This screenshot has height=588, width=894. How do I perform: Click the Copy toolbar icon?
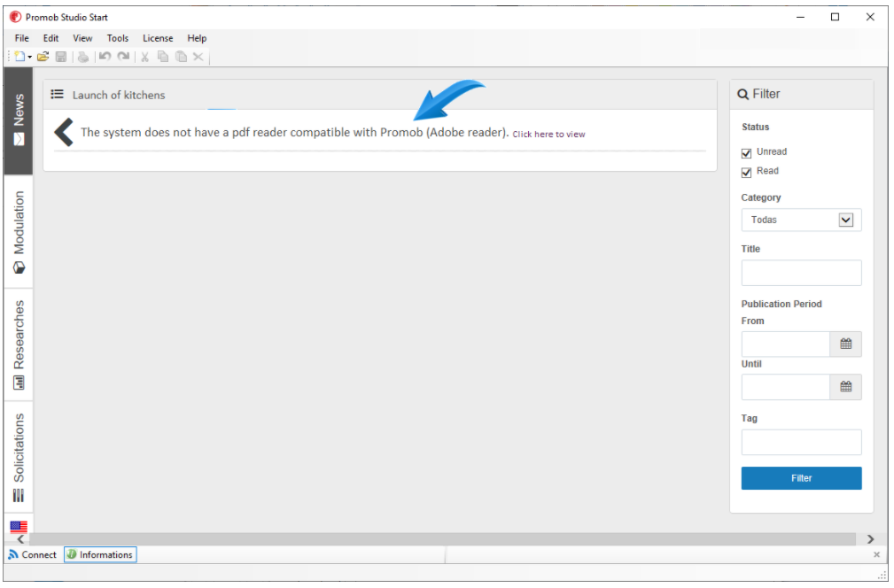(163, 57)
